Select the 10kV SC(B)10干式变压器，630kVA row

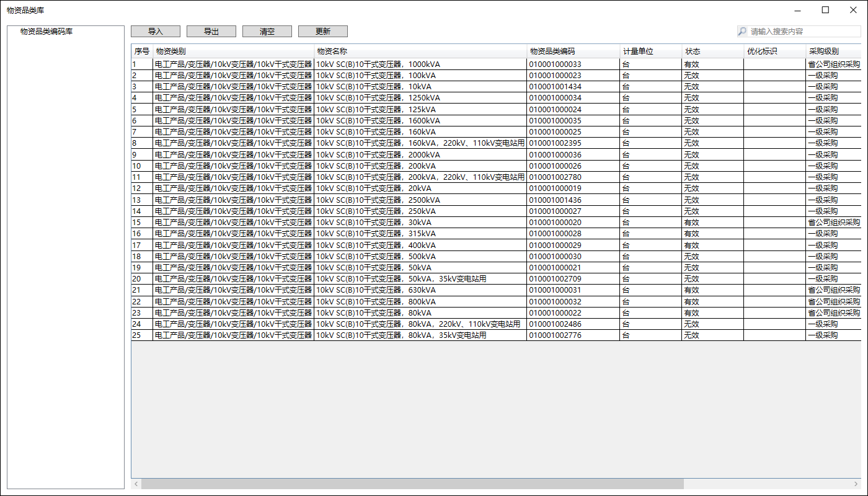click(420, 290)
